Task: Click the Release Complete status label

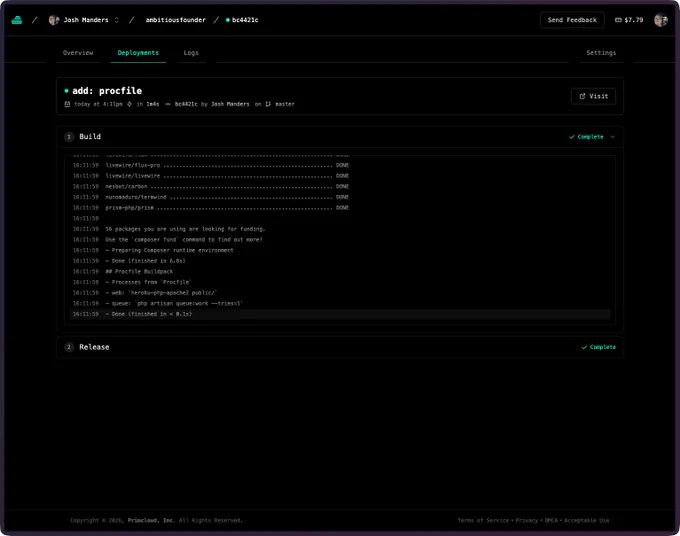Action: pos(598,347)
